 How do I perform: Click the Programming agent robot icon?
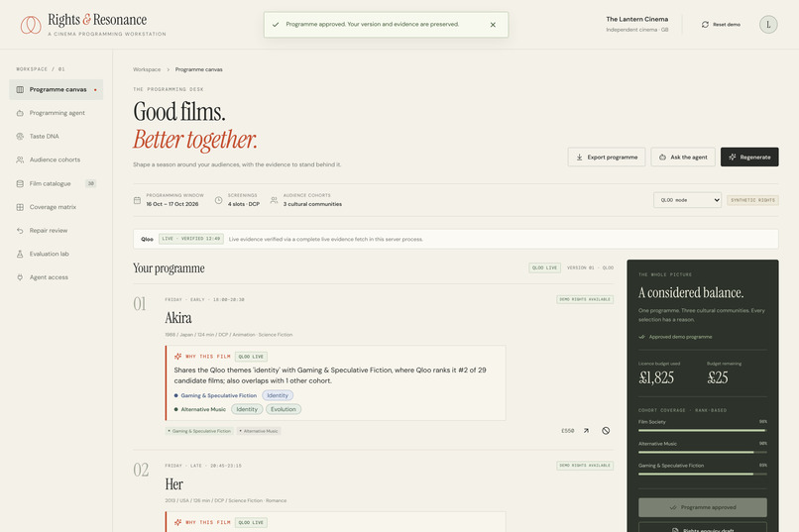(20, 113)
